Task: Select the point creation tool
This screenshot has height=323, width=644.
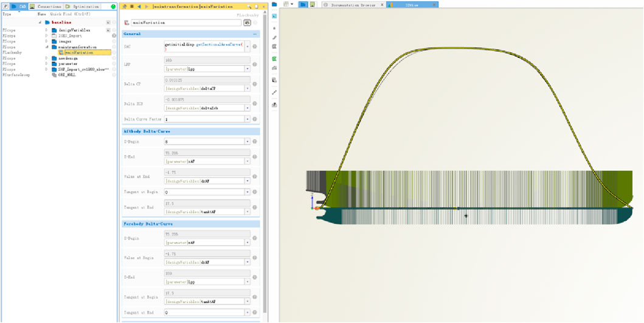Action: click(274, 28)
